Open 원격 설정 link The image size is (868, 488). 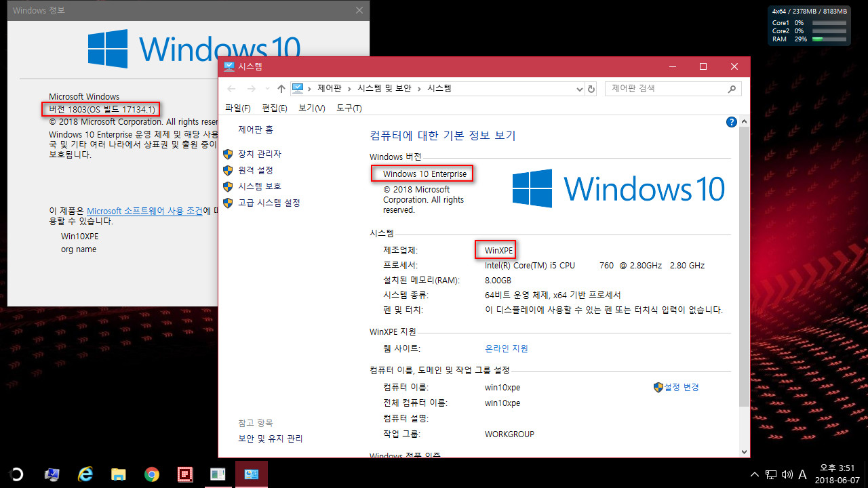point(256,170)
